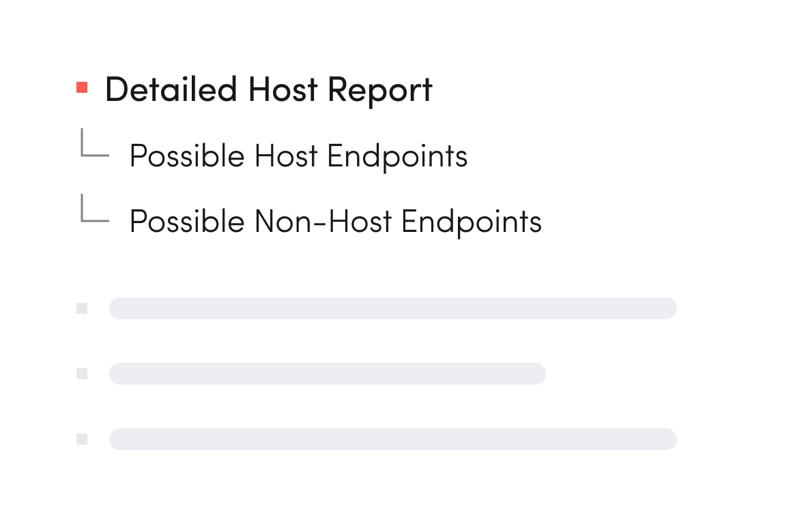808x532 pixels.
Task: Select the shortest gray placeholder bar
Action: tap(327, 374)
